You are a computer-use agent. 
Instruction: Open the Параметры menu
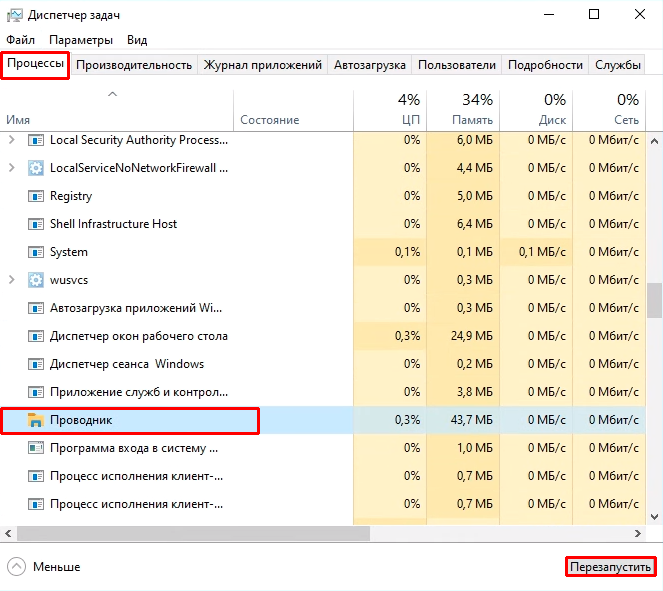(x=81, y=40)
